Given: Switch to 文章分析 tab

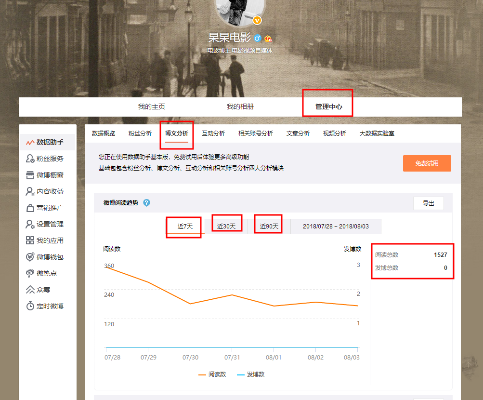Looking at the screenshot, I should click(x=298, y=133).
